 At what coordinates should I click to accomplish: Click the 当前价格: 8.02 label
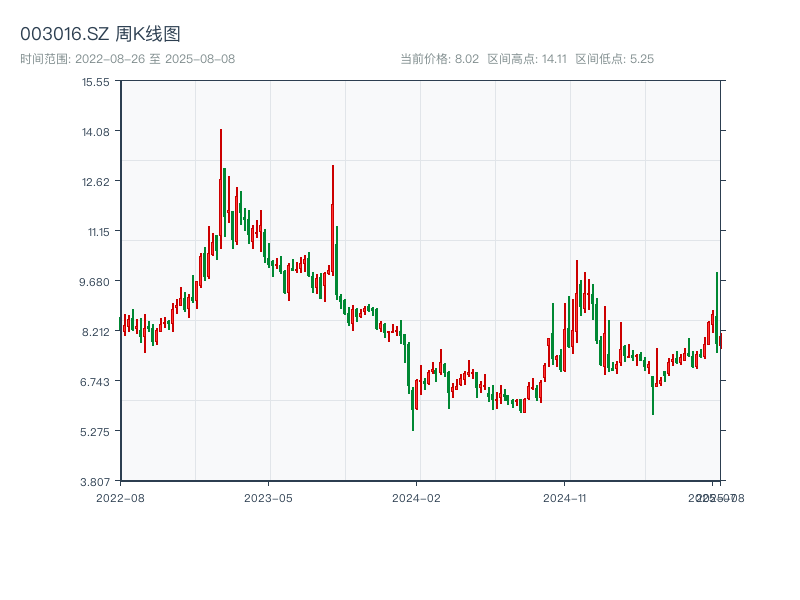tap(439, 59)
